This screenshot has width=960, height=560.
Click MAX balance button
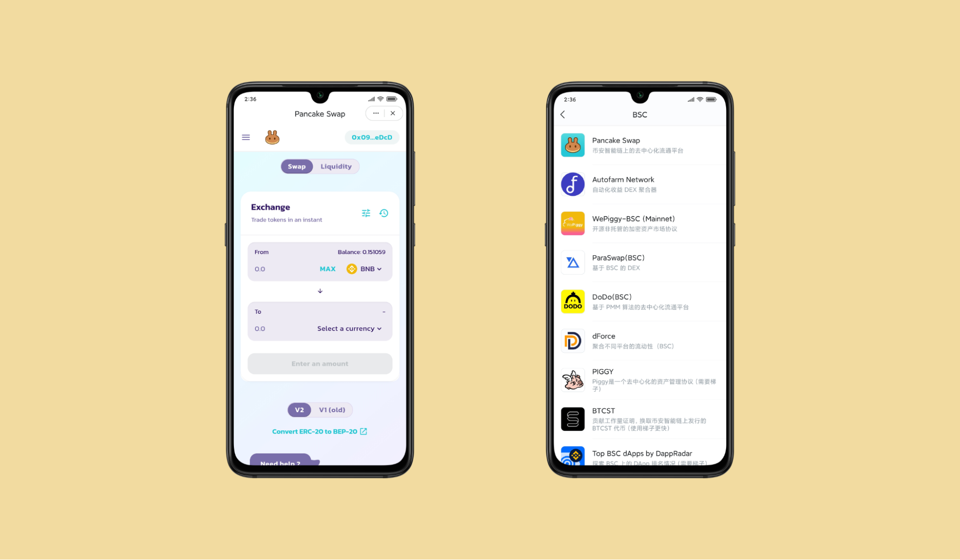point(328,268)
